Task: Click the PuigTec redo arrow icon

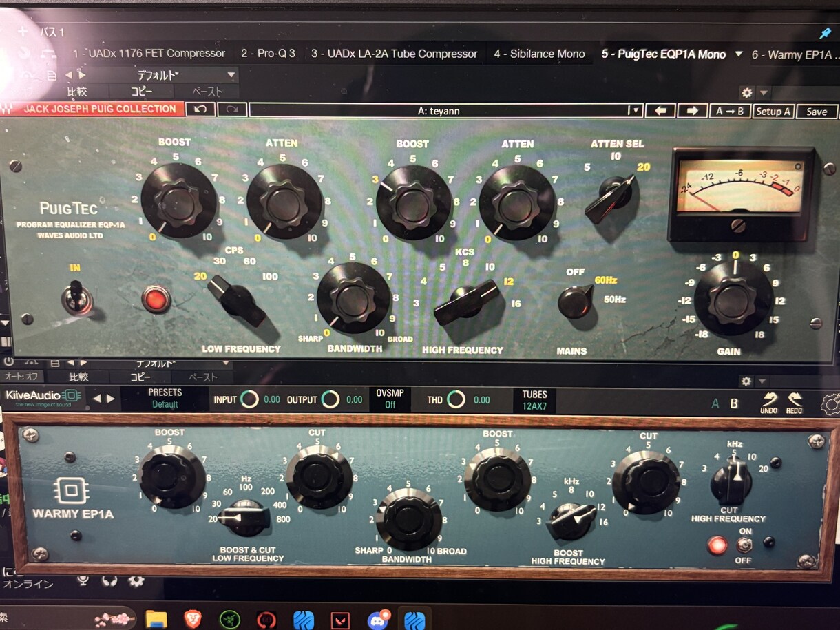Action: coord(232,109)
